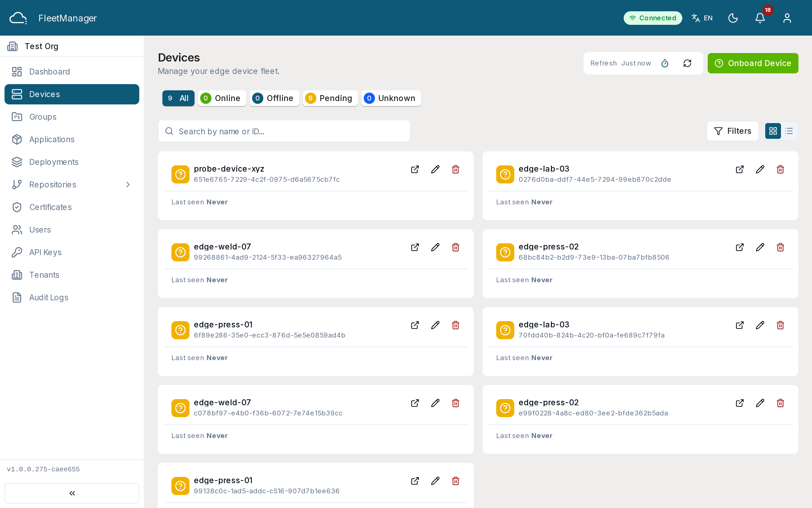Open edge-press-01 (99138c0c) details

tap(415, 481)
